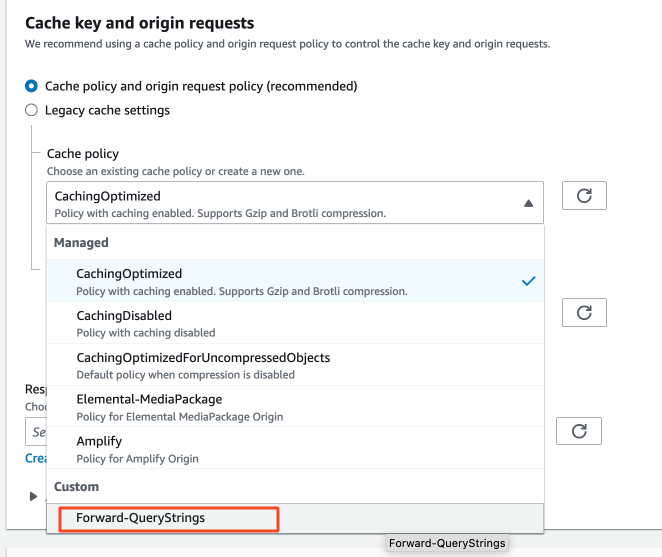This screenshot has height=557, width=662.
Task: Collapse the Cache policy dropdown arrow
Action: tap(528, 203)
